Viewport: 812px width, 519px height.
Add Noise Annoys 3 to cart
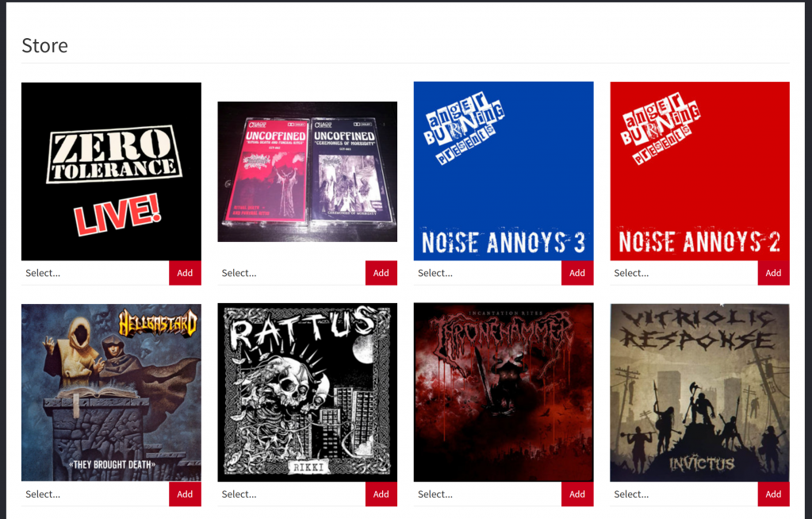click(577, 273)
